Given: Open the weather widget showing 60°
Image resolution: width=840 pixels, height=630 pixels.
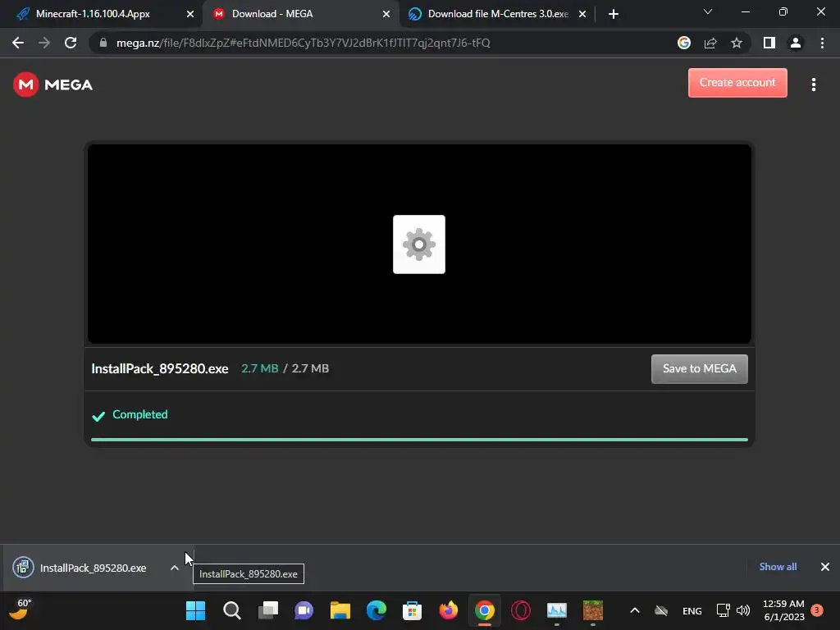Looking at the screenshot, I should [21, 609].
